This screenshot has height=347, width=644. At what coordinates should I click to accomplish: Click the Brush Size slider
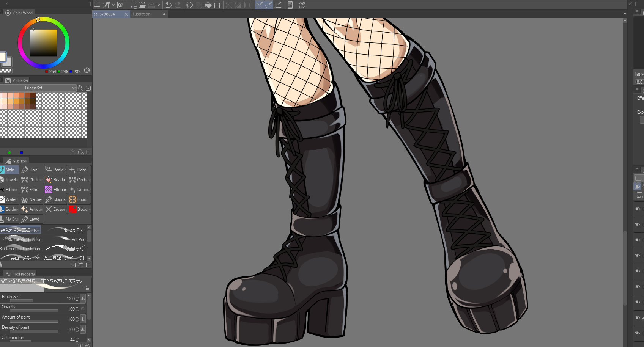tap(33, 301)
